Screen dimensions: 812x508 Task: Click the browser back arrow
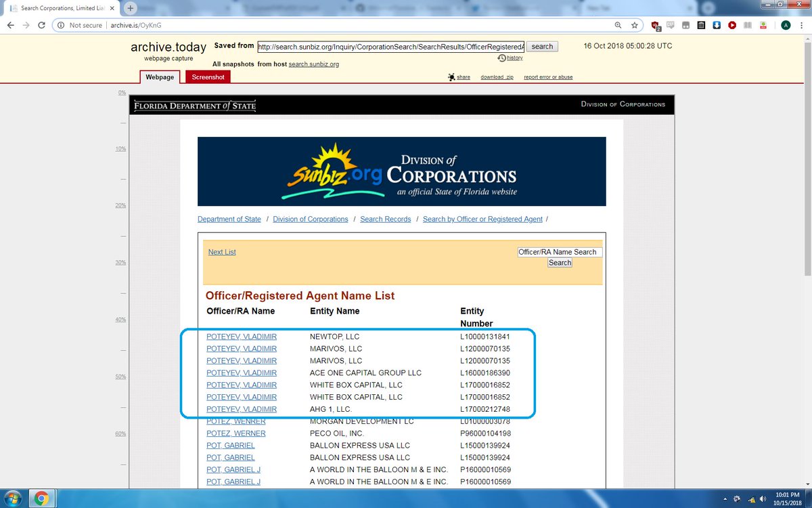click(9, 25)
